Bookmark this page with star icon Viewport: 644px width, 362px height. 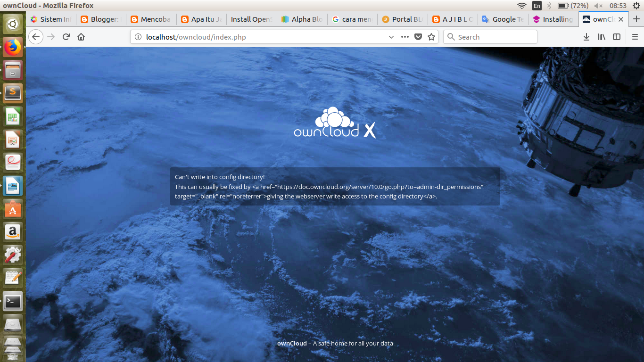point(431,37)
